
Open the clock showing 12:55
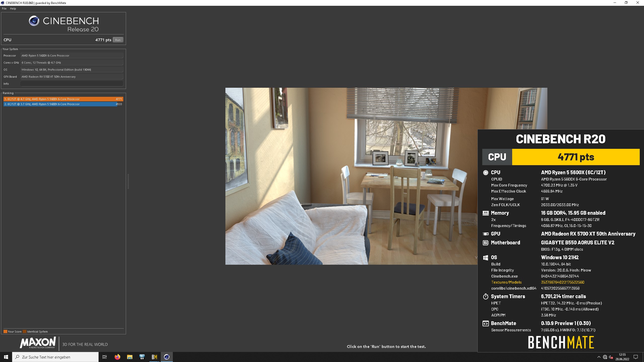[622, 357]
